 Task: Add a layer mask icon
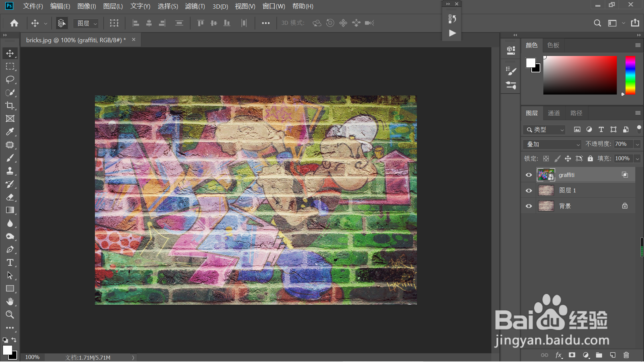(572, 355)
